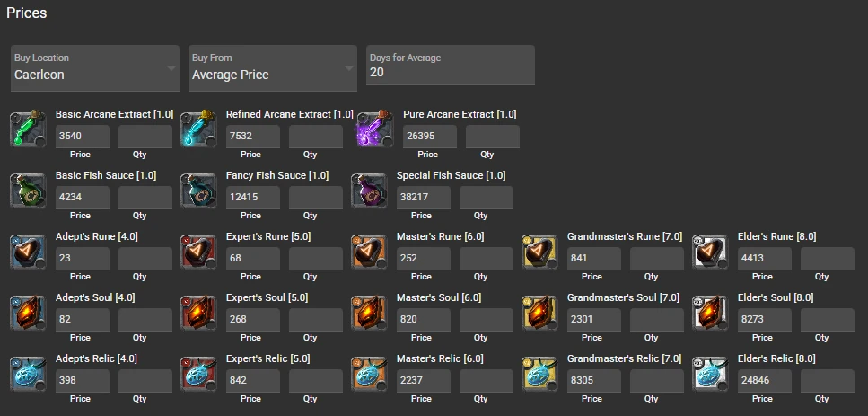Click the Basic Arcane Extract item icon

point(27,129)
